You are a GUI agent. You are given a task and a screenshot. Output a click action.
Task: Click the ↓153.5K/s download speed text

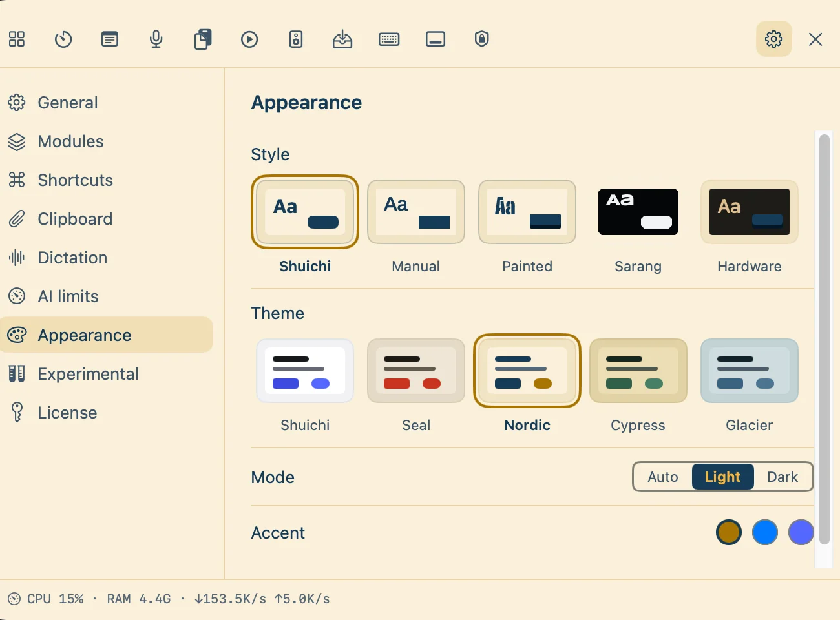click(230, 599)
